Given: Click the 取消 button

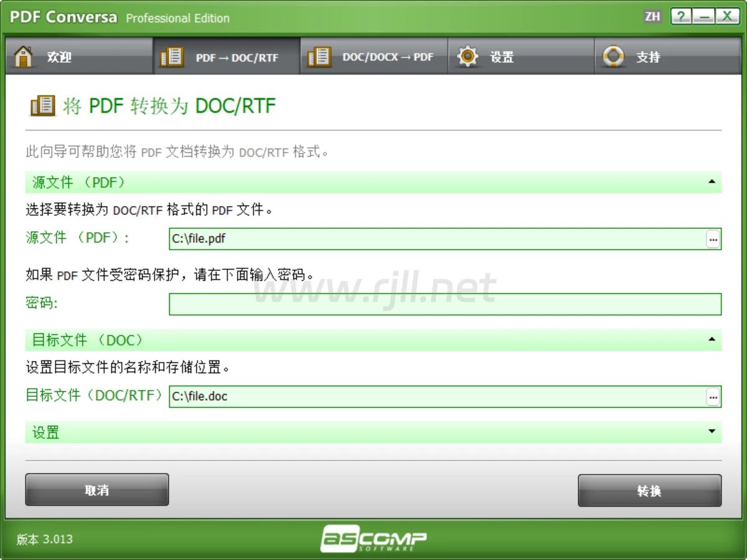Looking at the screenshot, I should [96, 490].
